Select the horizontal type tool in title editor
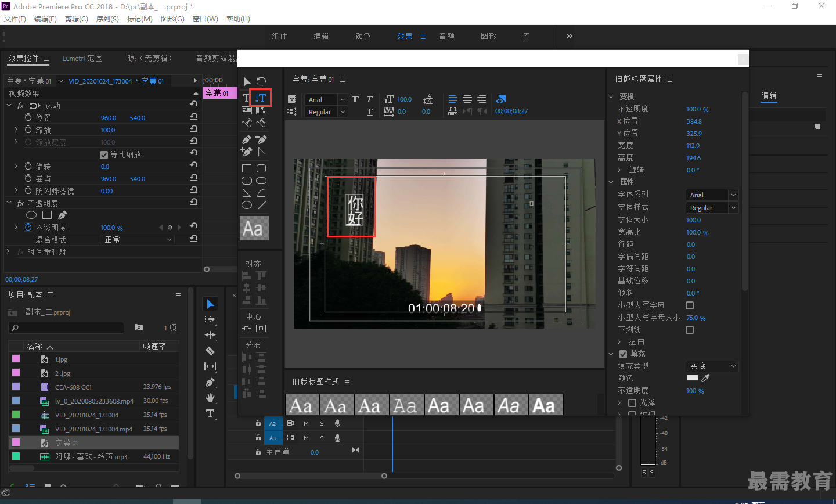Viewport: 836px width, 504px height. pyautogui.click(x=246, y=99)
